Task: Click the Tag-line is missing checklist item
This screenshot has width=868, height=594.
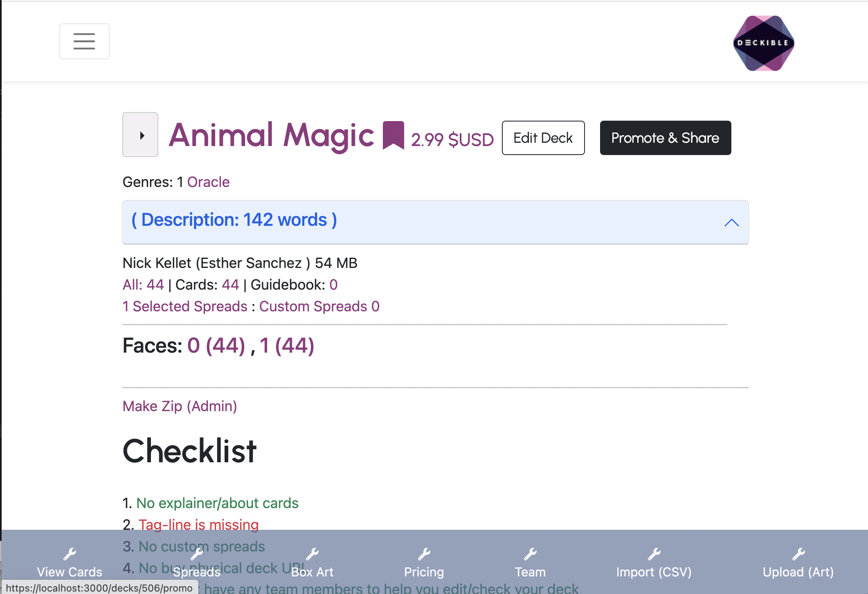Action: 198,524
